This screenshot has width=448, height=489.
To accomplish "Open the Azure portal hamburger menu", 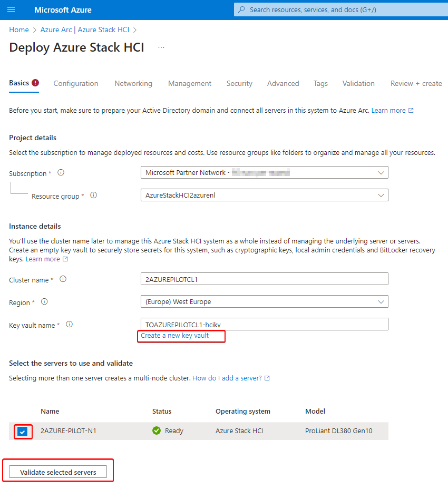I will [11, 10].
